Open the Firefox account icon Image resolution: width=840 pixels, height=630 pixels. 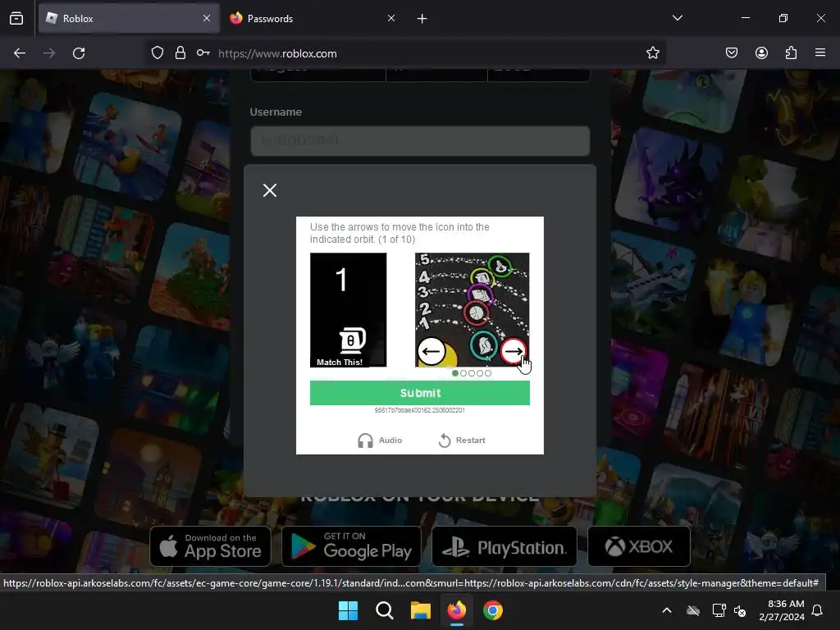[761, 53]
